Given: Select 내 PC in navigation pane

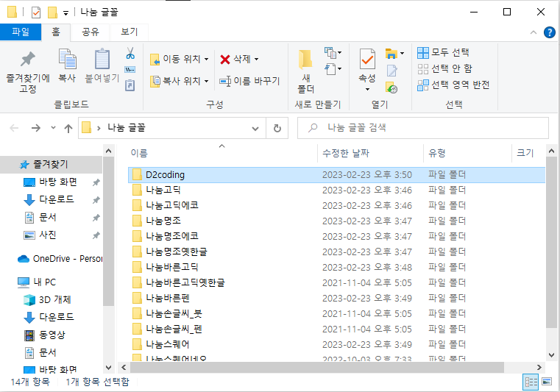Looking at the screenshot, I should tap(37, 282).
